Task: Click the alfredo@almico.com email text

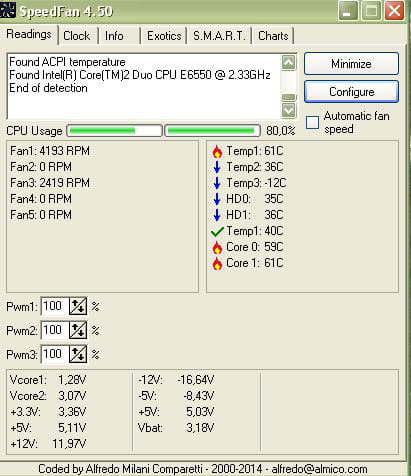Action: click(x=319, y=469)
